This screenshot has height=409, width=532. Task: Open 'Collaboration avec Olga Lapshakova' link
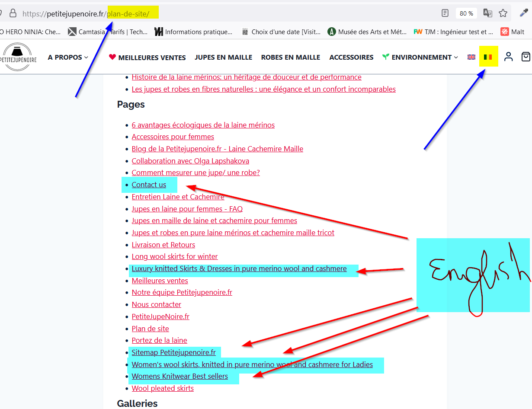tap(190, 161)
